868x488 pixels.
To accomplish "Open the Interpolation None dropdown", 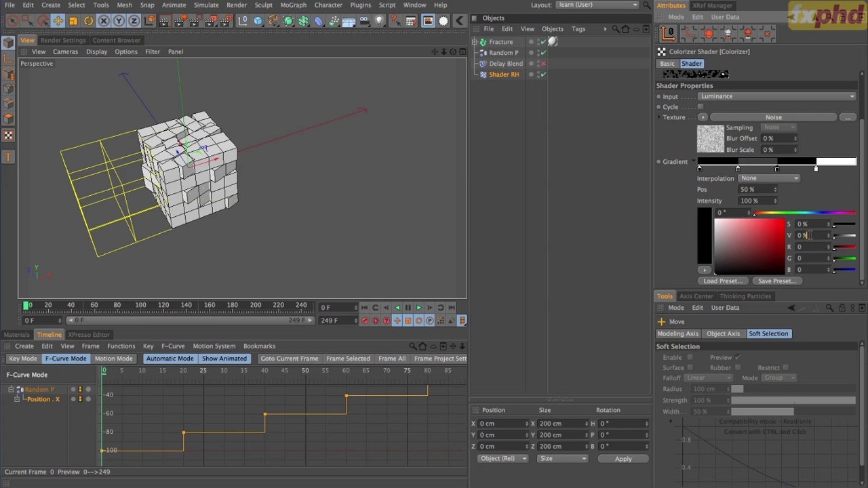I will 769,178.
